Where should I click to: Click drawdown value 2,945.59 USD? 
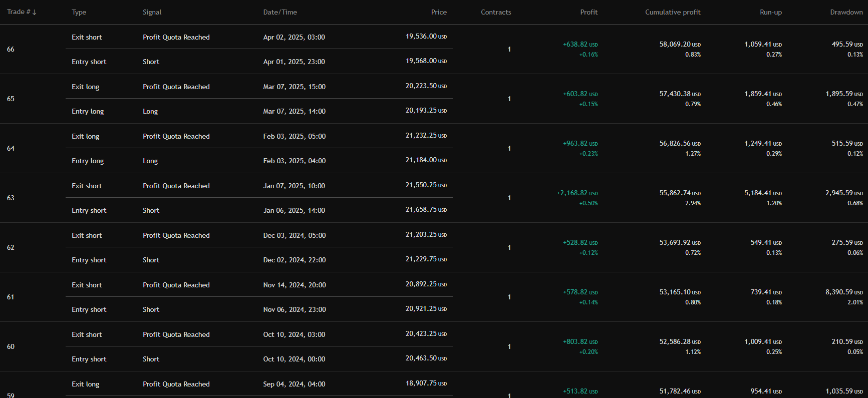point(844,193)
